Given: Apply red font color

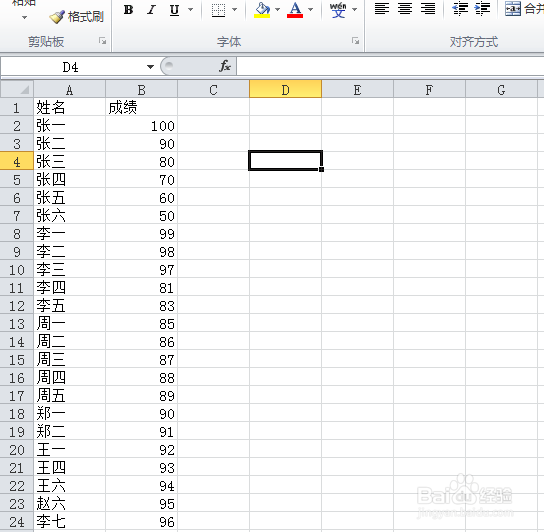Looking at the screenshot, I should coord(295,10).
